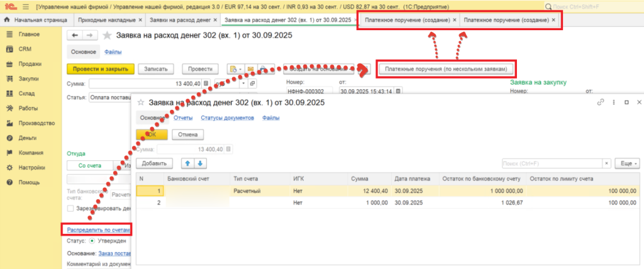Select the Со счета toggle option
Viewport: 644px width, 269px height.
(x=89, y=166)
